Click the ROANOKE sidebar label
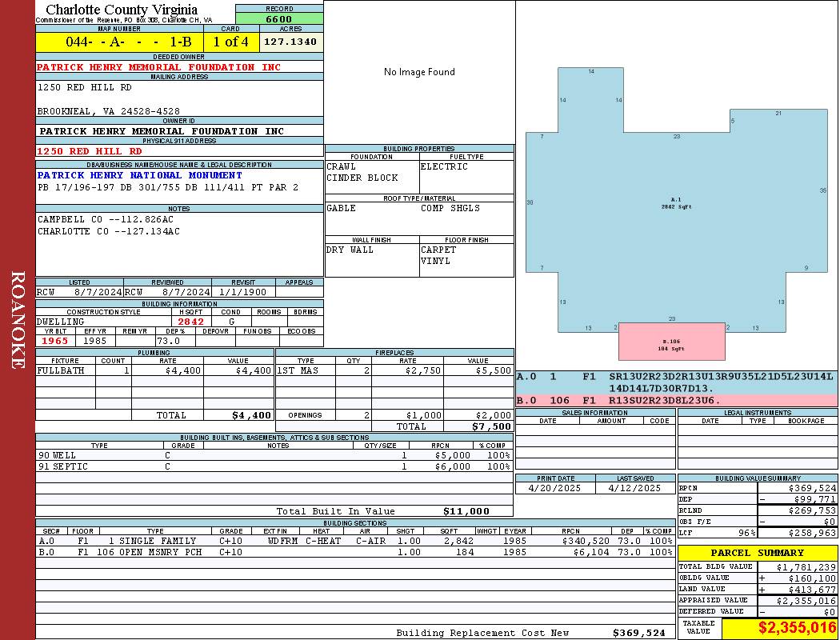The width and height of the screenshot is (840, 640). click(x=18, y=320)
